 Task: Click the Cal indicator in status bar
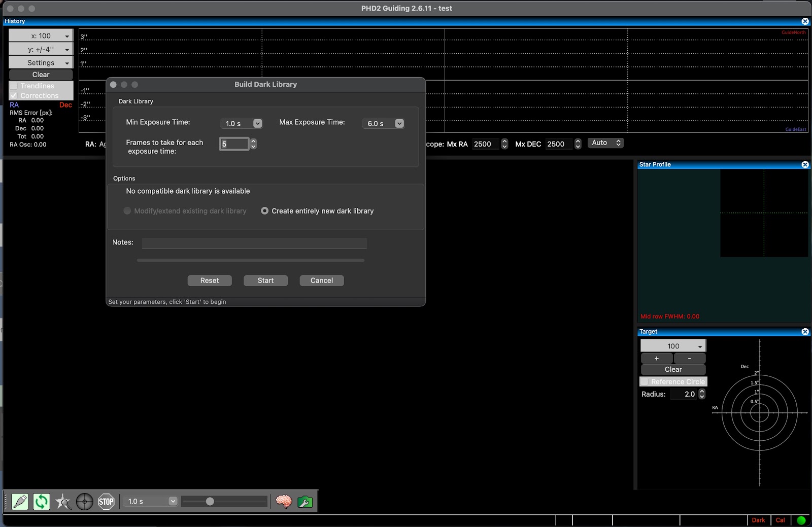(781, 520)
